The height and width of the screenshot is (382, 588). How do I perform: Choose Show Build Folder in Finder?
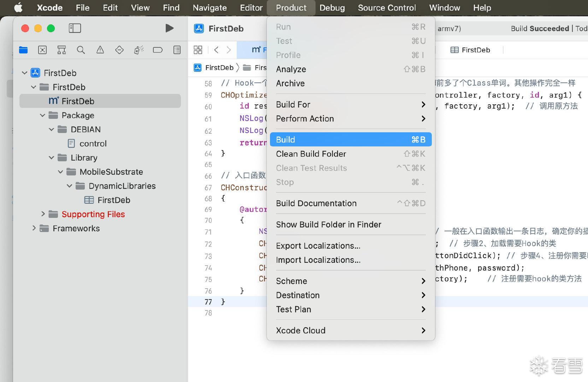(351, 225)
